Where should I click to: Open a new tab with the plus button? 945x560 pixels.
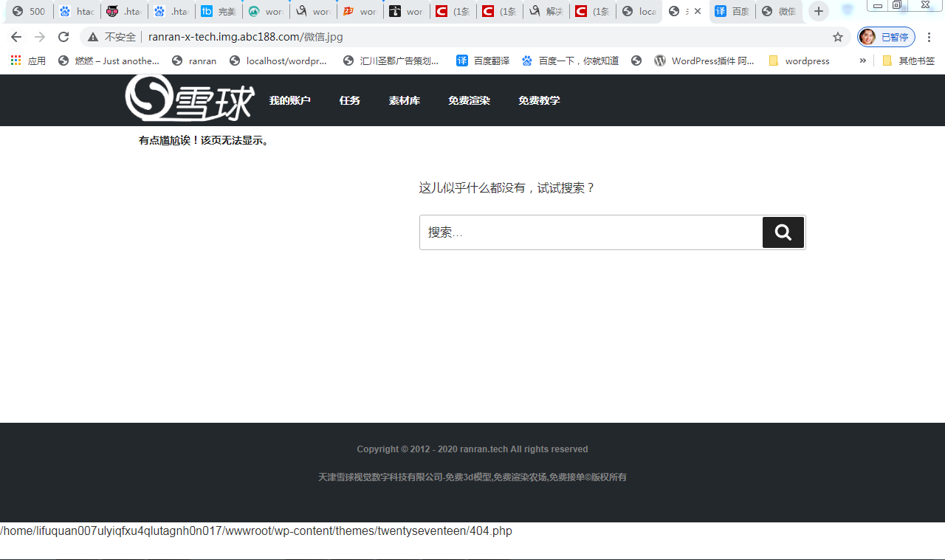point(818,11)
